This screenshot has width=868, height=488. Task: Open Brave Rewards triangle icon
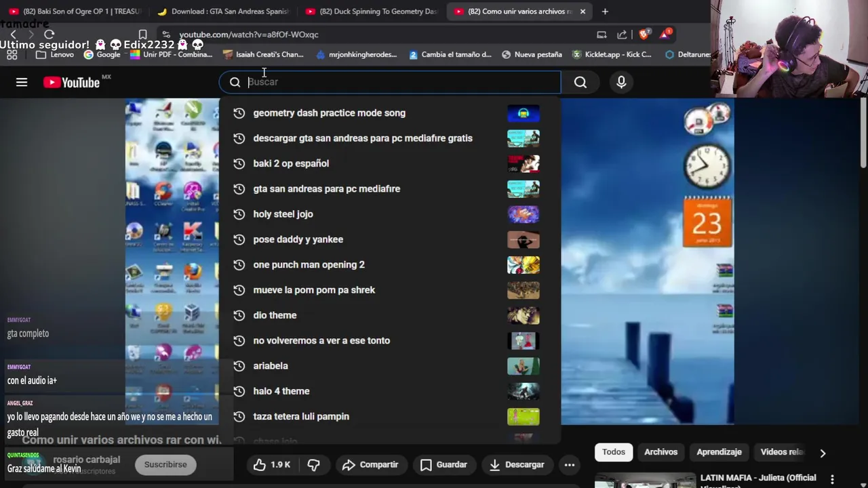click(665, 35)
